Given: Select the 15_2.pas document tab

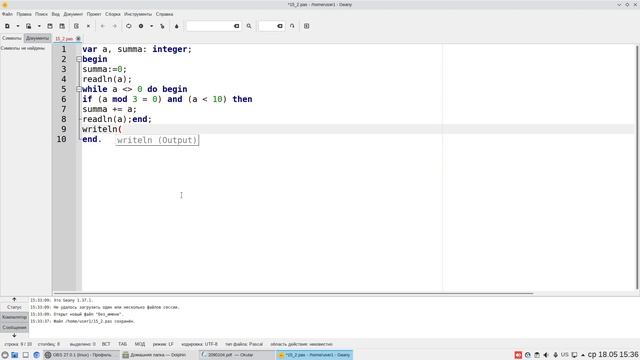Looking at the screenshot, I should click(64, 39).
